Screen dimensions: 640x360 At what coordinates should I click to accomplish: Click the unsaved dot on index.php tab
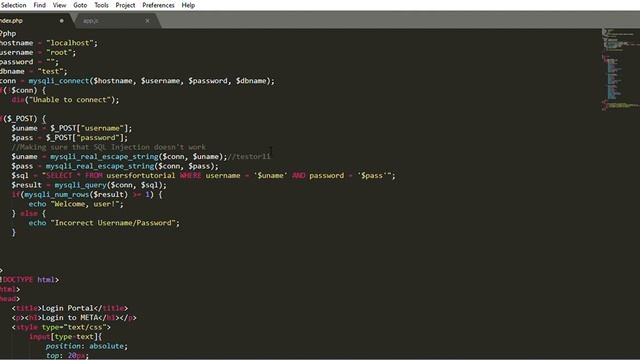(62, 20)
